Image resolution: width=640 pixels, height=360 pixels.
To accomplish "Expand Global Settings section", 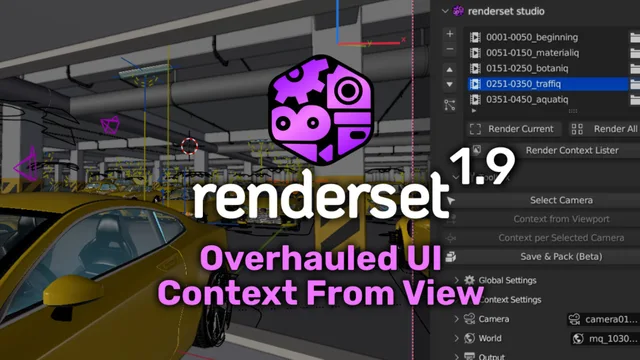I will [x=457, y=280].
